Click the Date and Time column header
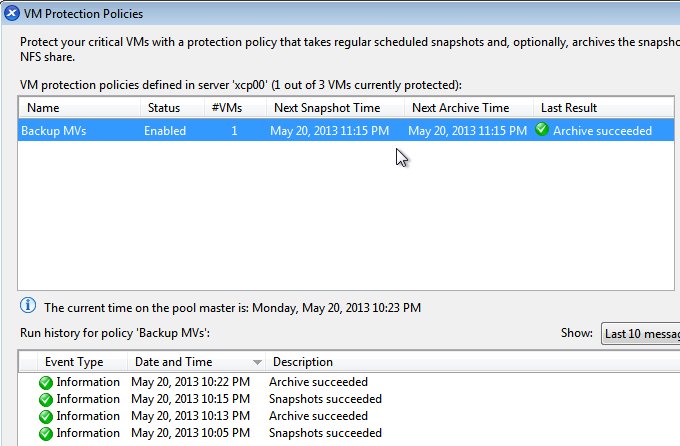The height and width of the screenshot is (446, 680). point(196,362)
